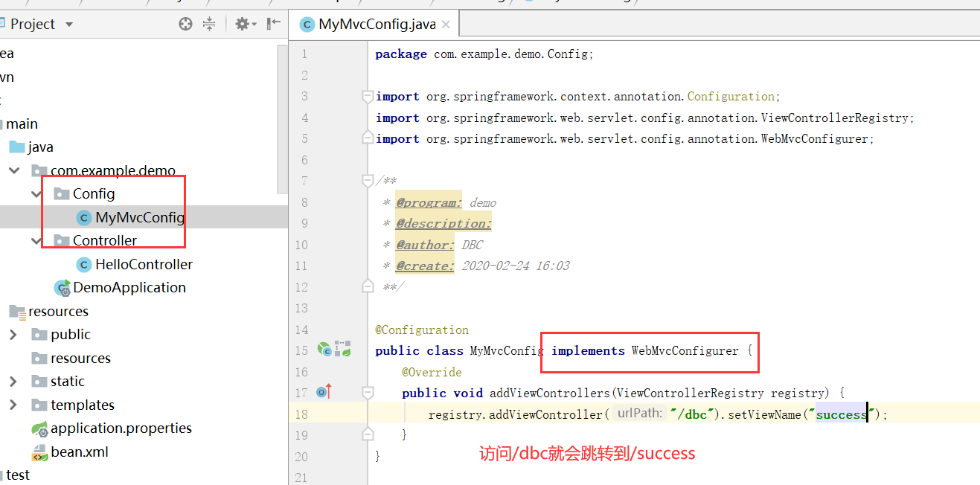Screen dimensions: 980x485
Task: Collapse the Controller folder
Action: point(37,240)
